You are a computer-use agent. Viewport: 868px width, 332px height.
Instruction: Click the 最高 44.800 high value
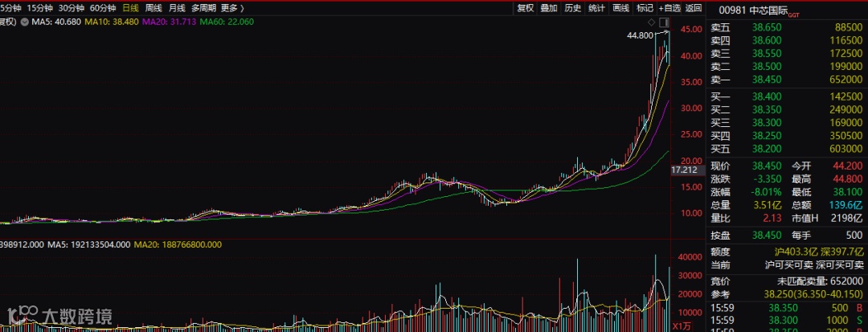tap(848, 178)
